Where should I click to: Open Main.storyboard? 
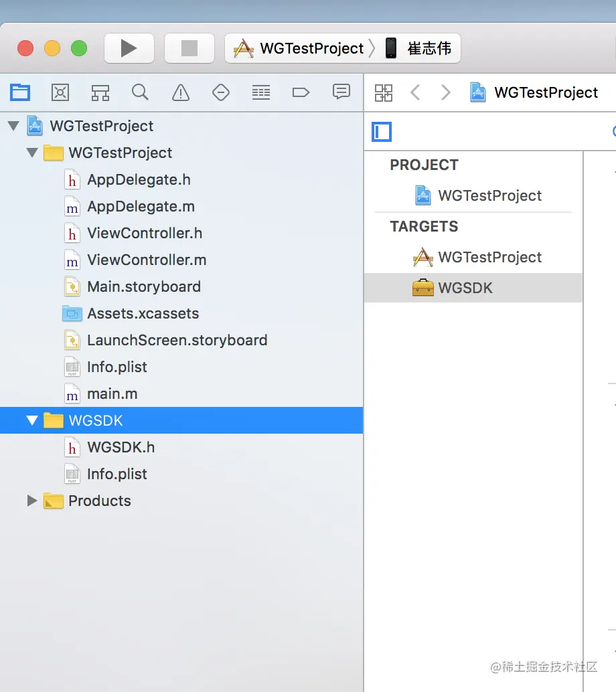click(x=181, y=287)
